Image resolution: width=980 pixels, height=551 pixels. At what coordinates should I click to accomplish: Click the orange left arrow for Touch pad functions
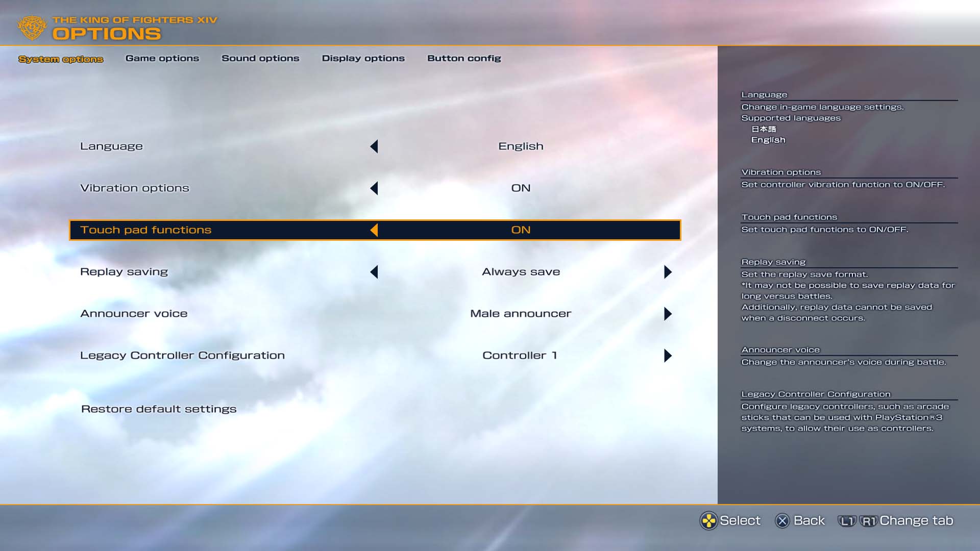pyautogui.click(x=374, y=230)
